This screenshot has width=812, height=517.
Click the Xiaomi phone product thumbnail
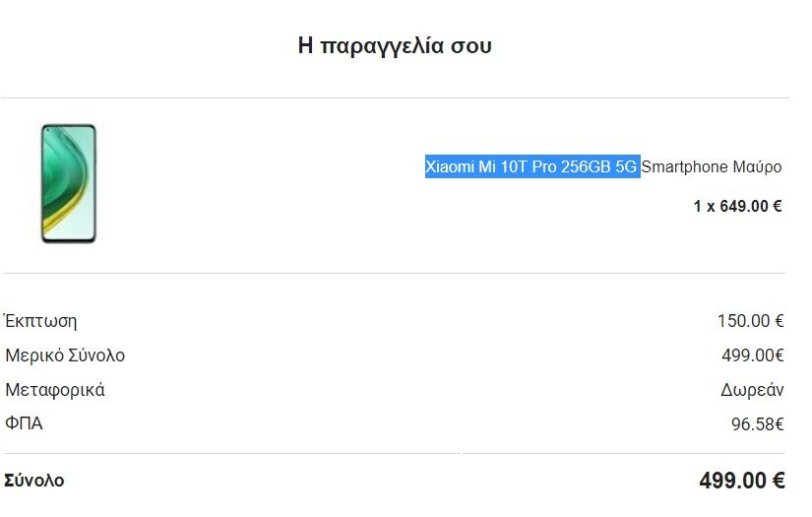click(68, 183)
